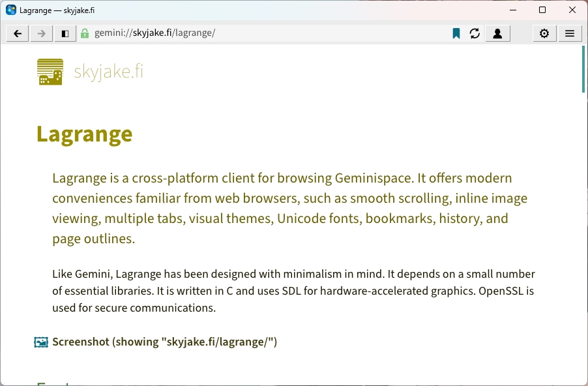Minimize the Lagrange window
Screen dimensions: 588x386
[x=512, y=10]
